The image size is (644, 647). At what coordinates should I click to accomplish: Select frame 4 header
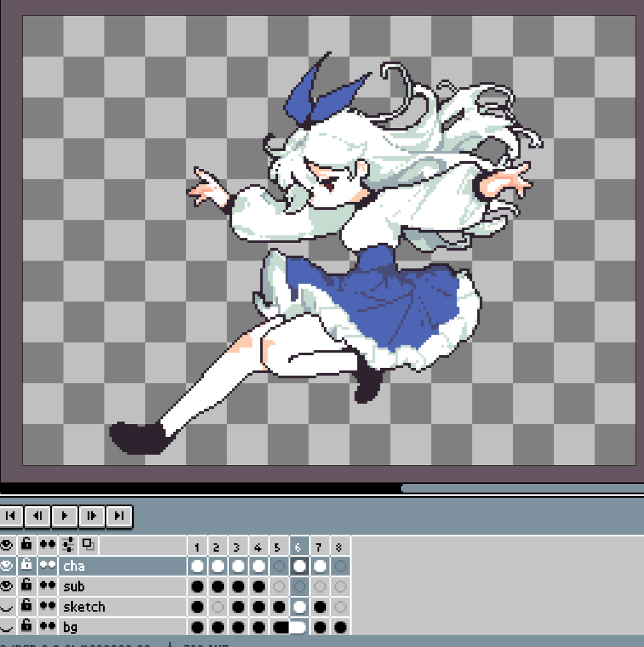click(x=258, y=546)
